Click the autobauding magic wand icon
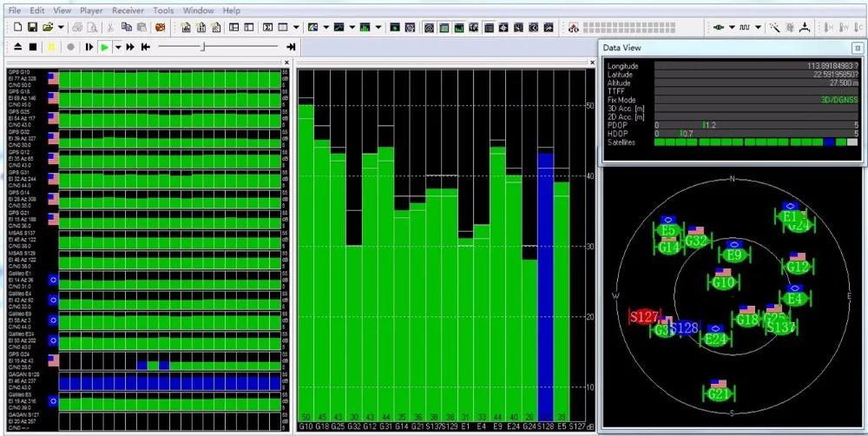868x436 pixels. (x=775, y=27)
